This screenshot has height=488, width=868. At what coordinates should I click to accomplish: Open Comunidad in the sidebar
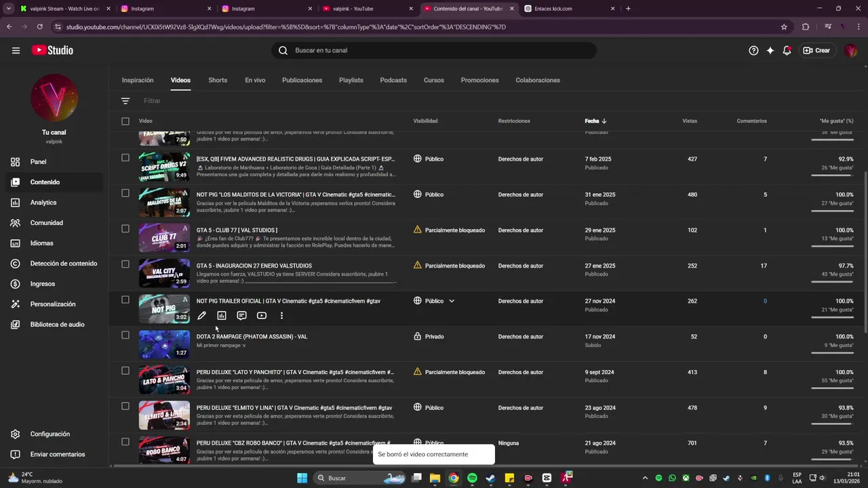54,223
